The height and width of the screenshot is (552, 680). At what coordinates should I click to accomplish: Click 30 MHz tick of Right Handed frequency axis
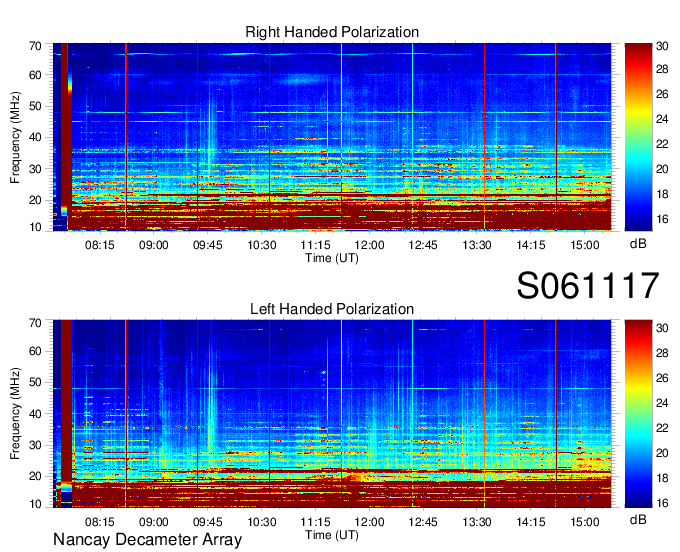point(35,170)
